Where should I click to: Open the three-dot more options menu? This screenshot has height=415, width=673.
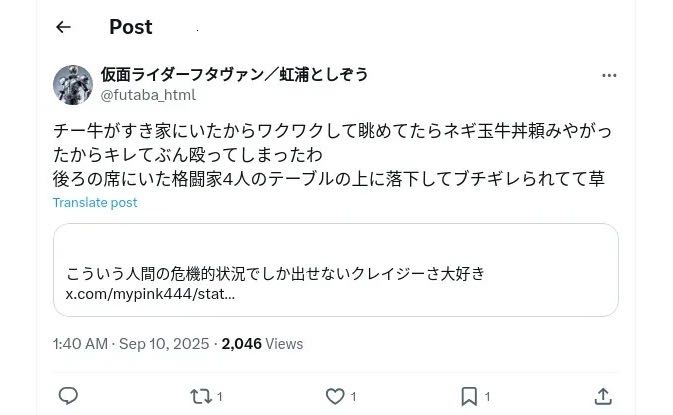pyautogui.click(x=609, y=76)
